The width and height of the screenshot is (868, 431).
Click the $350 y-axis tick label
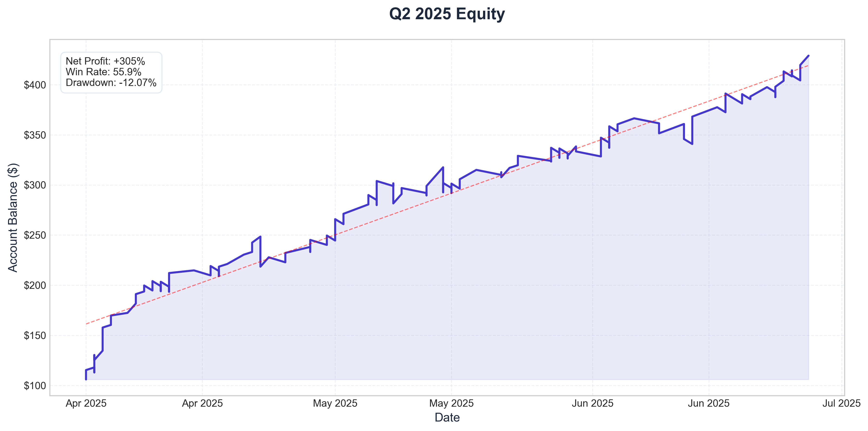click(x=35, y=135)
